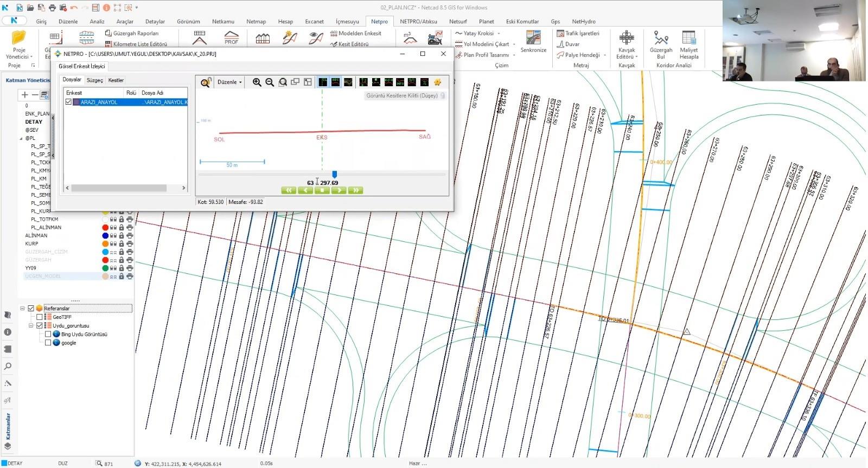Click the printer icon for the ALİNMAN layer

[130, 235]
